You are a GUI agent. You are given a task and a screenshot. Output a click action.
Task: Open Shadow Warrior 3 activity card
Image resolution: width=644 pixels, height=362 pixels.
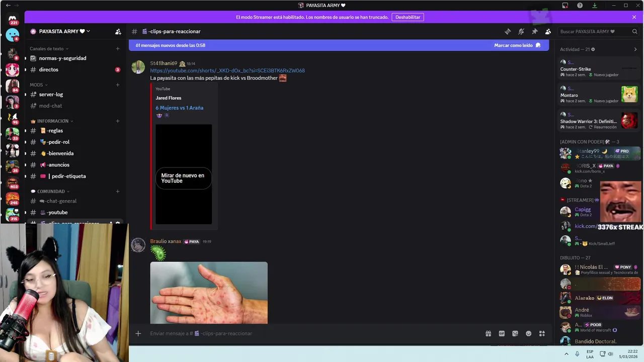[x=599, y=121]
